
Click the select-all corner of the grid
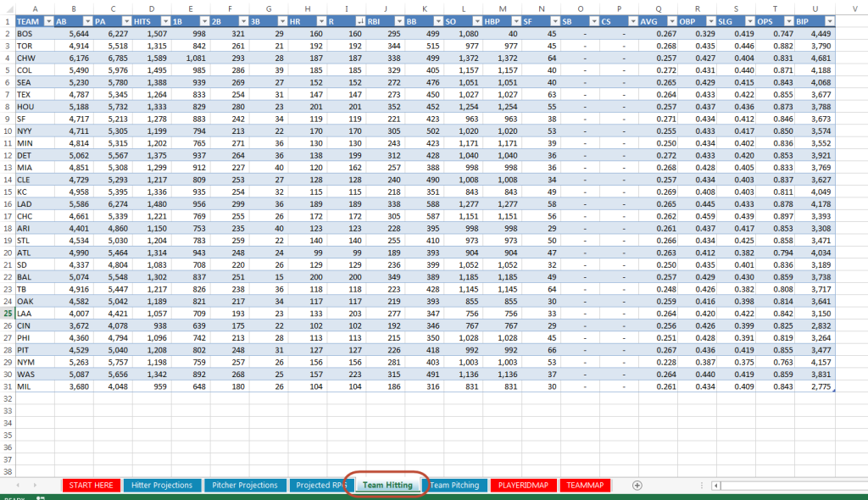pyautogui.click(x=7, y=8)
